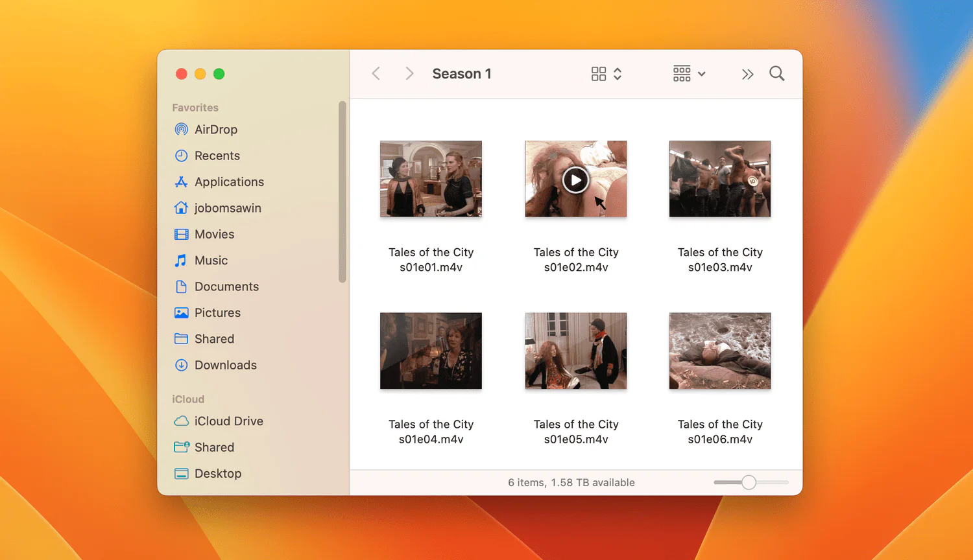Close the Finder window with red button
The width and height of the screenshot is (973, 560).
click(182, 74)
